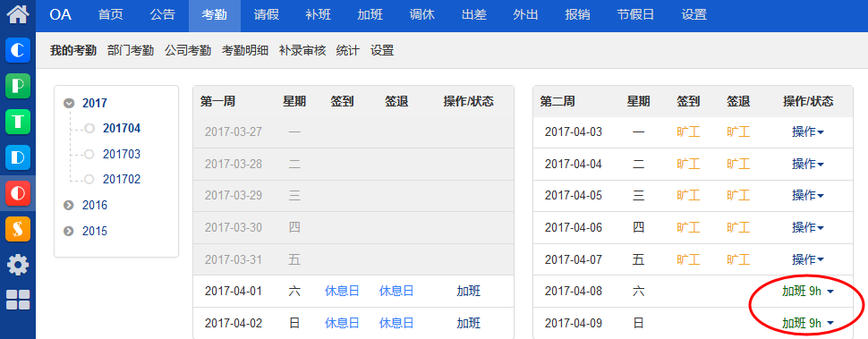Screen dimensions: 868x339
Task: Open the green P app icon
Action: point(18,86)
